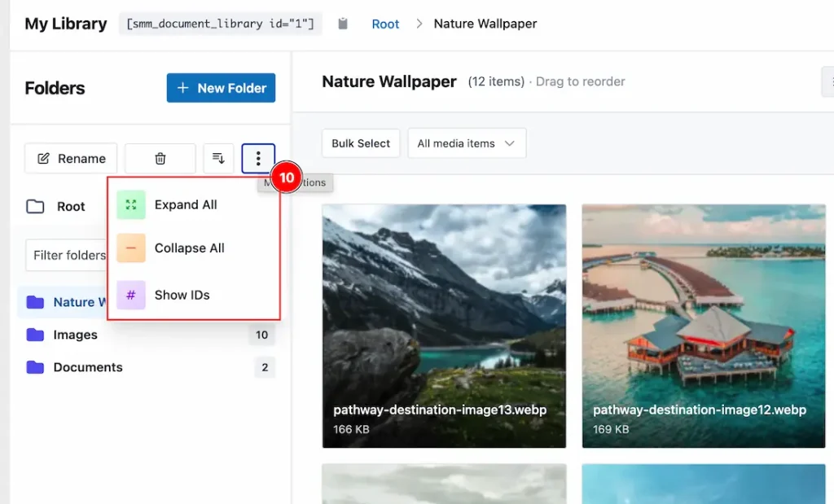This screenshot has width=834, height=504.
Task: Click the pencil icon on Rename
Action: 44,159
